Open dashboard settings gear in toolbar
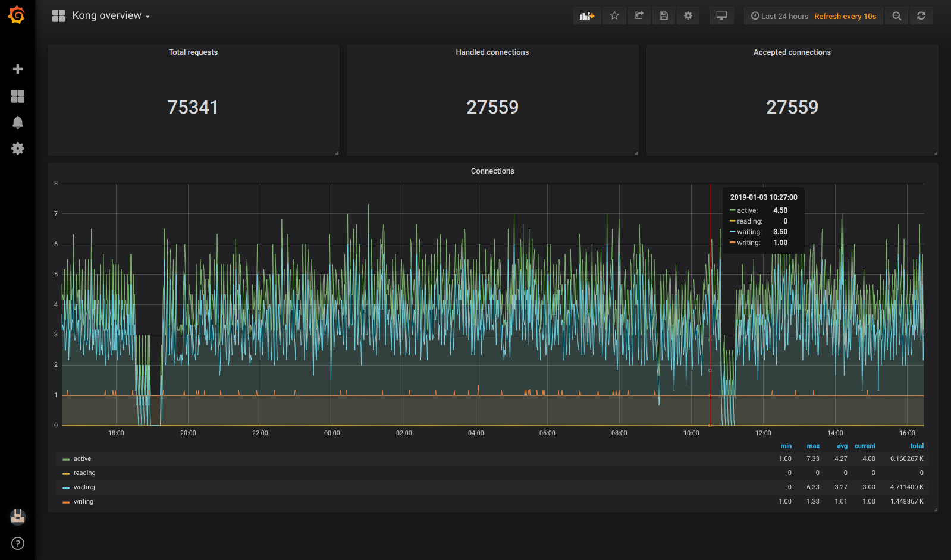This screenshot has width=951, height=560. (688, 16)
